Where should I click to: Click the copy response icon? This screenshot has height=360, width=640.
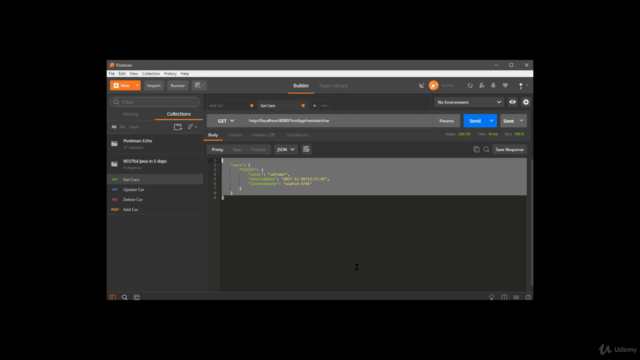pyautogui.click(x=476, y=150)
